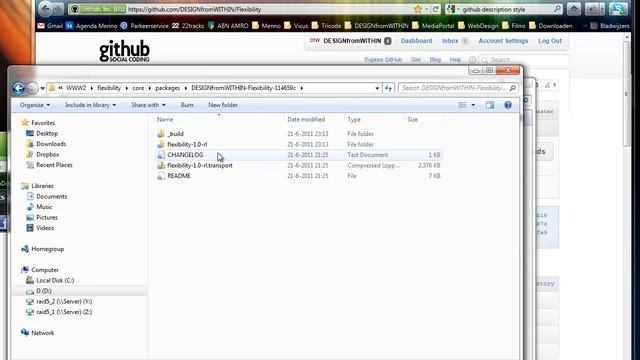Open Computer in navigation pane
The height and width of the screenshot is (360, 640).
[45, 270]
